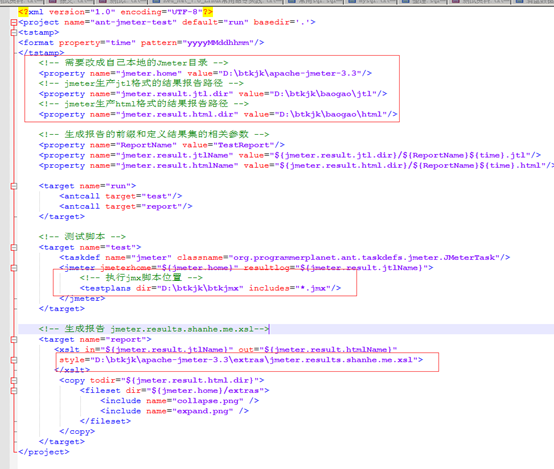This screenshot has width=554, height=469.
Task: Collapse the fileset dir element fold marker
Action: point(14,391)
